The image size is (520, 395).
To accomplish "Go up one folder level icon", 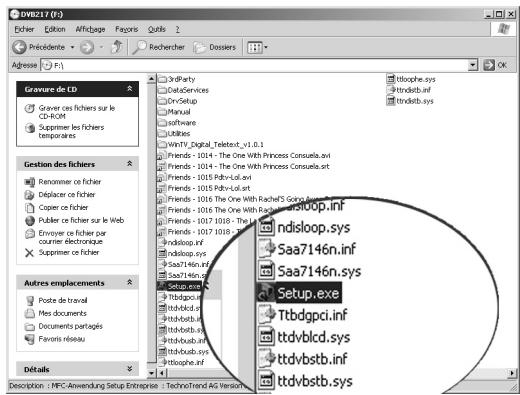I will pyautogui.click(x=117, y=47).
